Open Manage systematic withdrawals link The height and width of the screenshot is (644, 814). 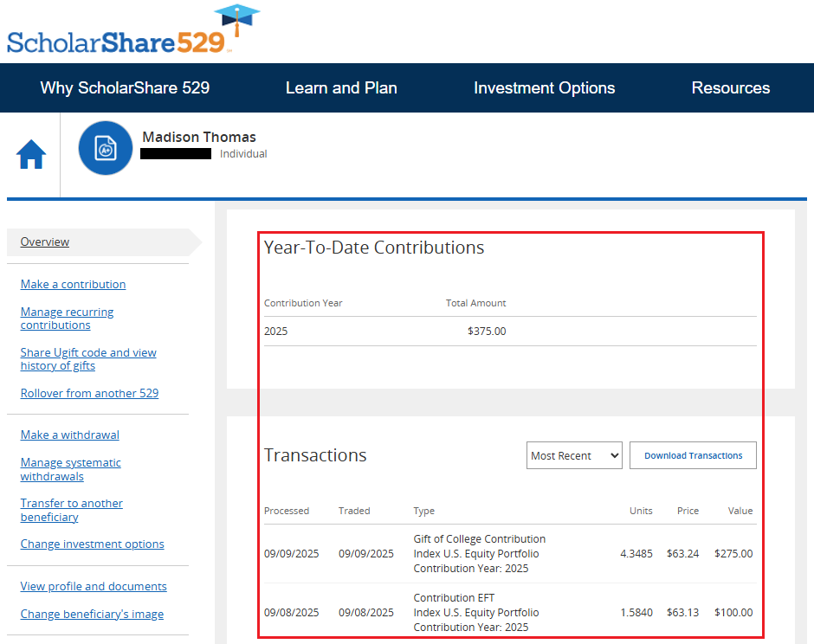[70, 469]
